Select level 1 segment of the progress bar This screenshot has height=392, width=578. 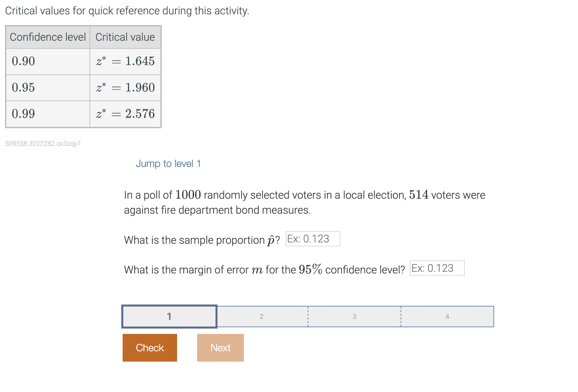169,317
